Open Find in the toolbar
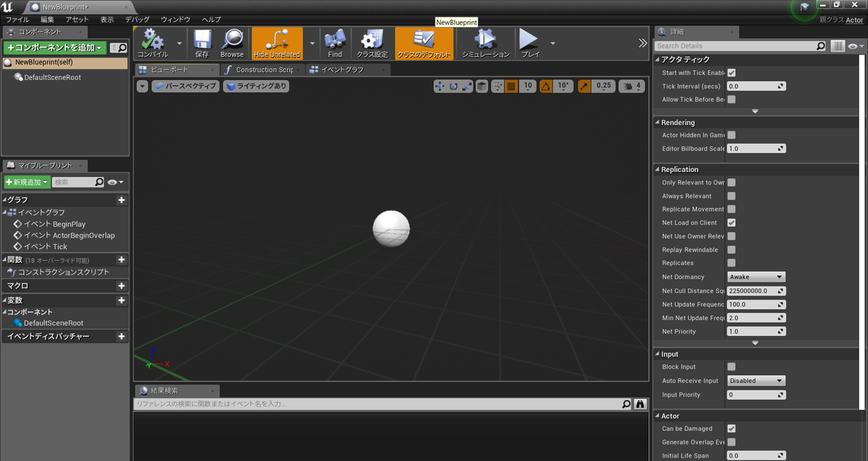Image resolution: width=868 pixels, height=461 pixels. (x=335, y=44)
